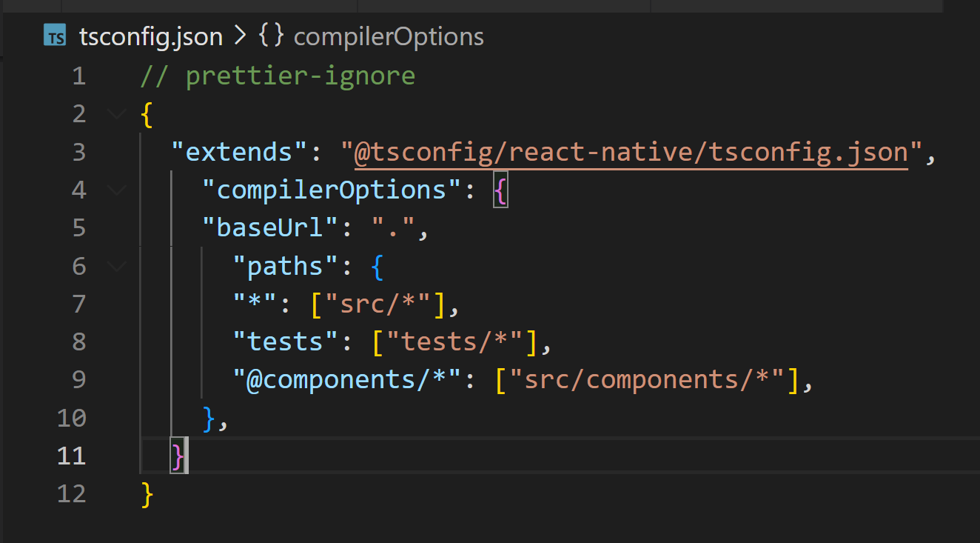
Task: Click line number 7 in the gutter
Action: 79,303
